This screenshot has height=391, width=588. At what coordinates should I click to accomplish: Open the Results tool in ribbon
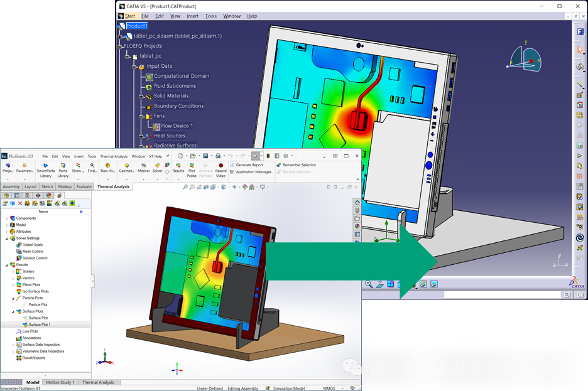coord(178,168)
